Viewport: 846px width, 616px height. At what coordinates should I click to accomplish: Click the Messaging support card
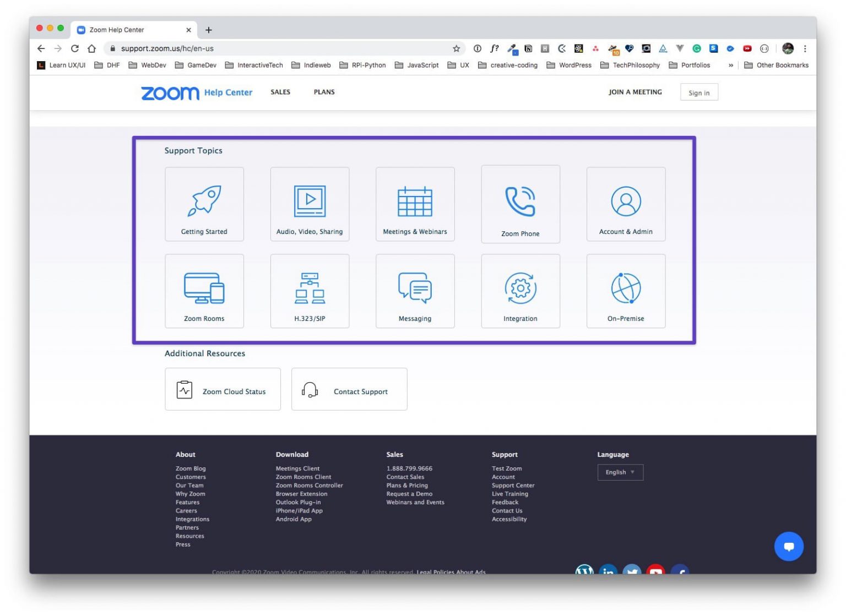(415, 291)
